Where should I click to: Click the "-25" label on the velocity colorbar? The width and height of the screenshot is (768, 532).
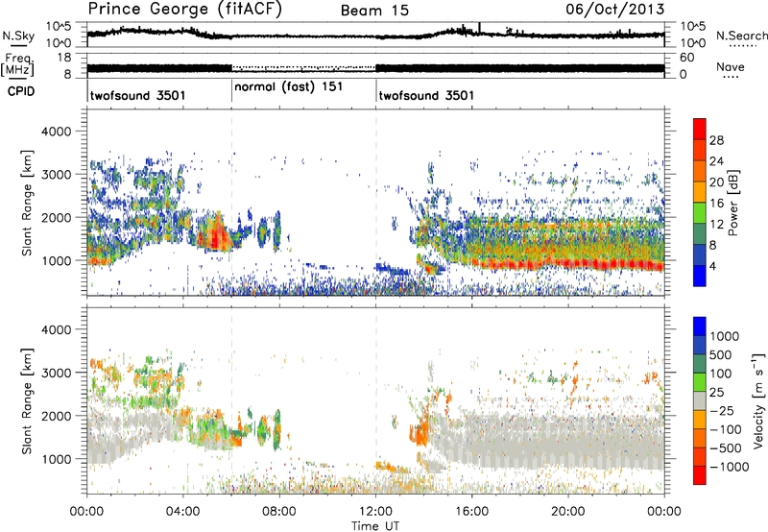pyautogui.click(x=721, y=411)
